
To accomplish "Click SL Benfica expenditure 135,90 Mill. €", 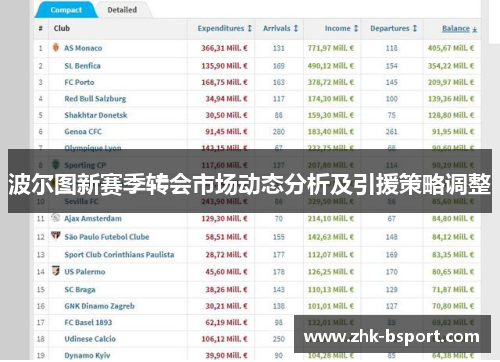I will pos(224,66).
